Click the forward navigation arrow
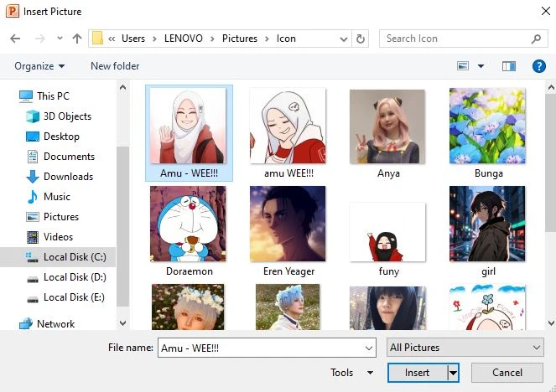This screenshot has height=392, width=556. (x=39, y=39)
